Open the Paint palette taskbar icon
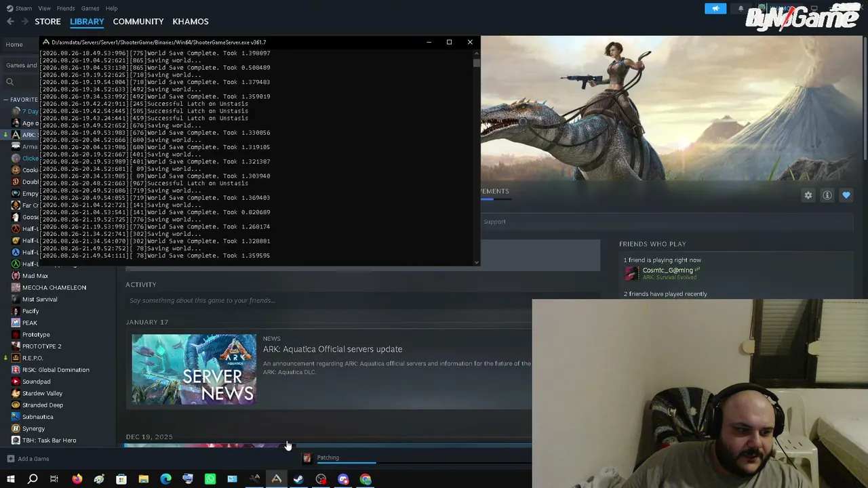868x488 pixels. tap(99, 479)
